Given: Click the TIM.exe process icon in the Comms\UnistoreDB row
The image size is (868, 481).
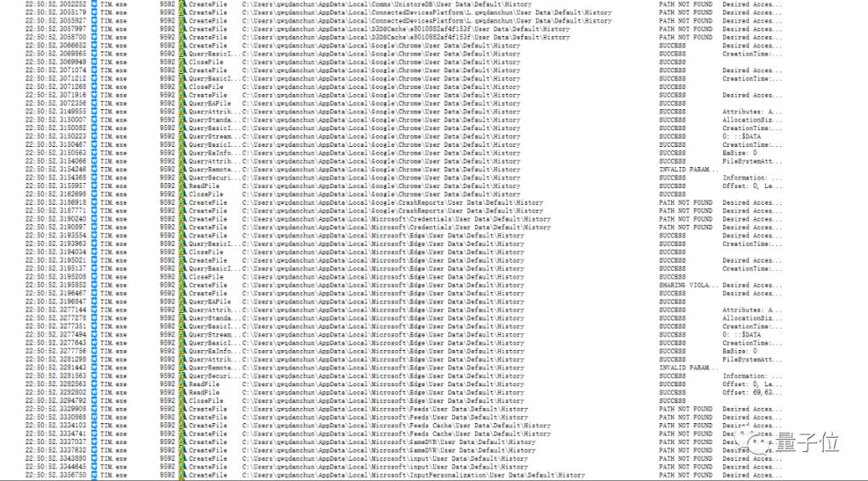Looking at the screenshot, I should pos(94,4).
